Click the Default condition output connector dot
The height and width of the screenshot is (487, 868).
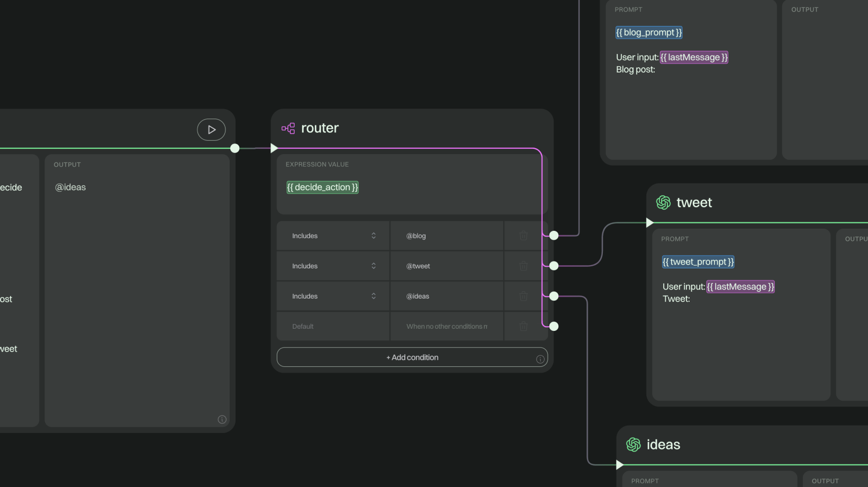tap(554, 327)
